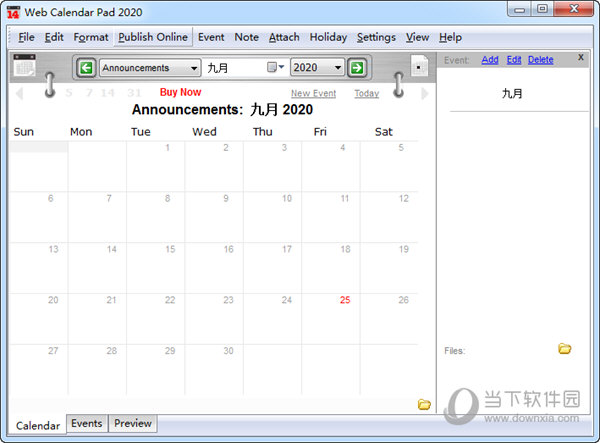This screenshot has height=443, width=600.
Task: Select the day cell for September 30
Action: (214, 369)
